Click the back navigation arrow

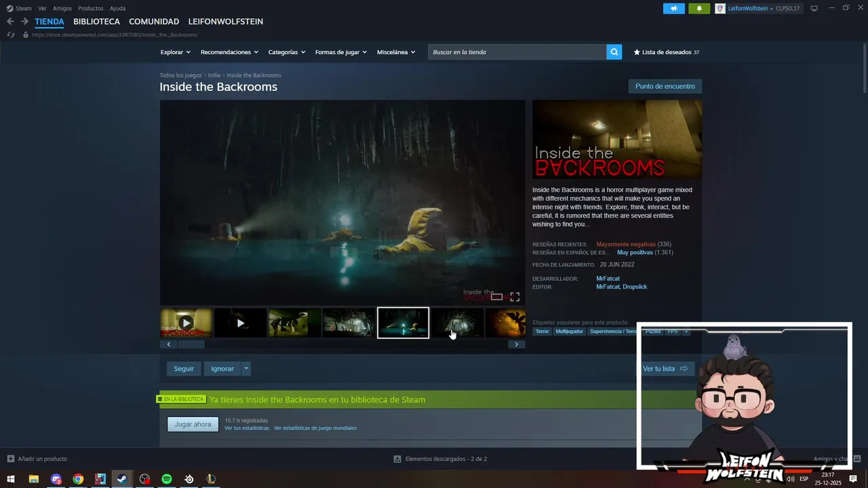click(10, 22)
